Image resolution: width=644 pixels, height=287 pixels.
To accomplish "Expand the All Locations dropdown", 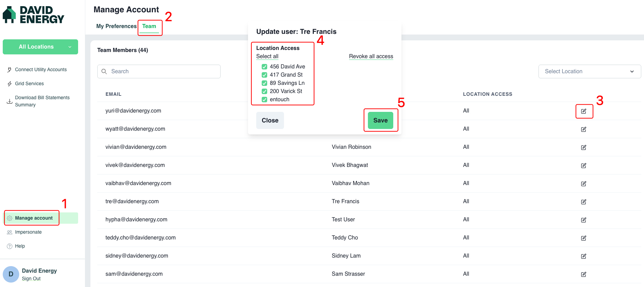I will 40,47.
